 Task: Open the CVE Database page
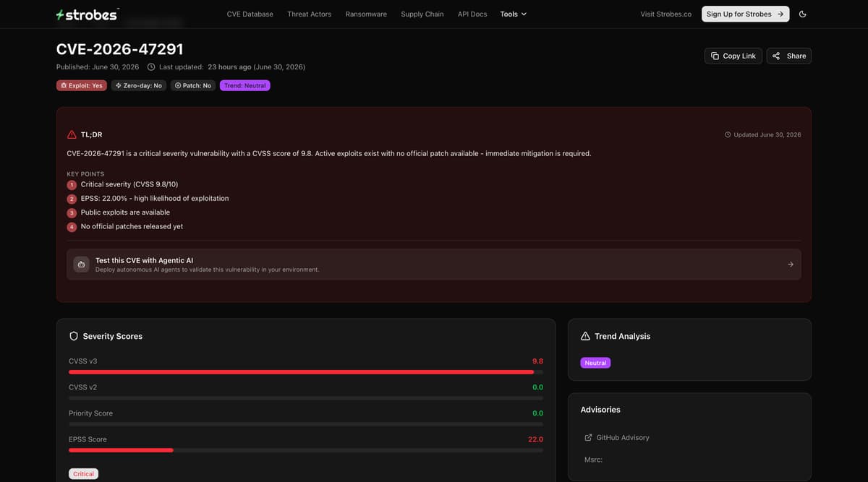[x=250, y=14]
